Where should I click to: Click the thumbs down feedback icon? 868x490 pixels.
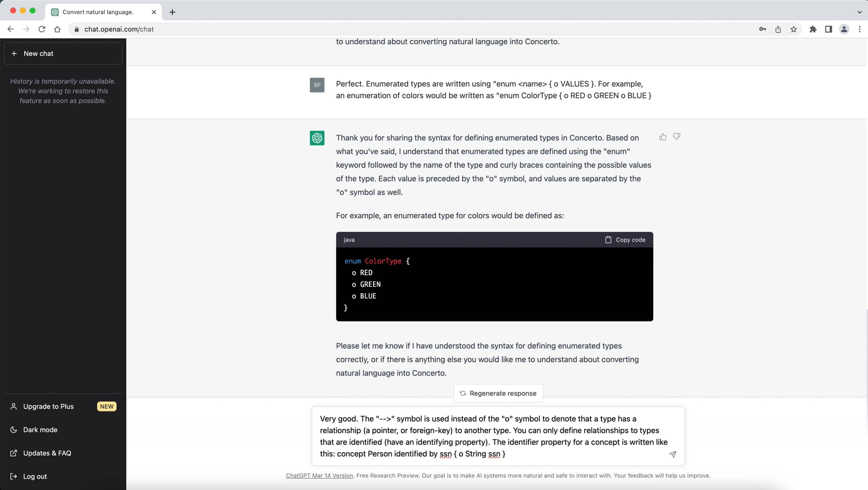pos(677,137)
